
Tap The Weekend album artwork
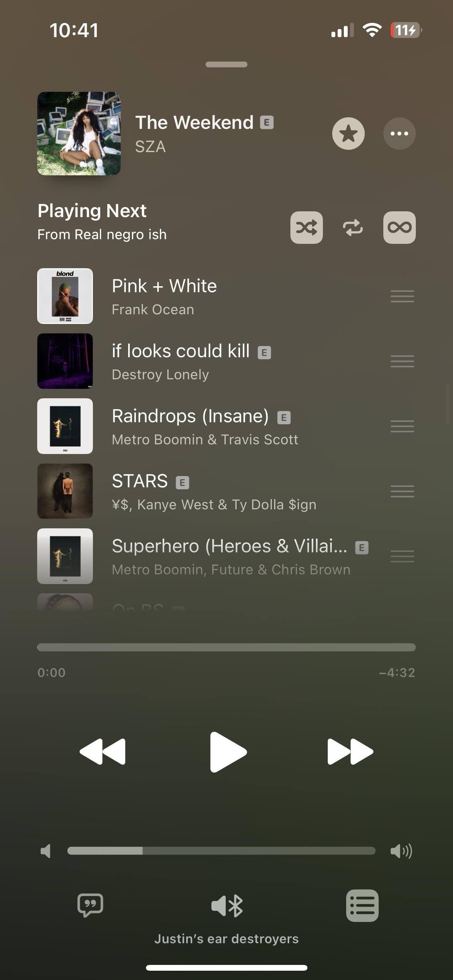tap(79, 134)
